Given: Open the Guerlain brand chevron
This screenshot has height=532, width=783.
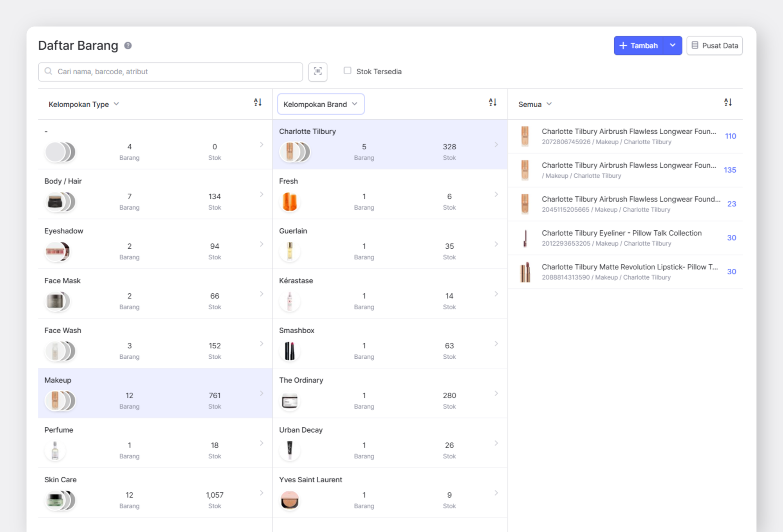Looking at the screenshot, I should point(496,244).
